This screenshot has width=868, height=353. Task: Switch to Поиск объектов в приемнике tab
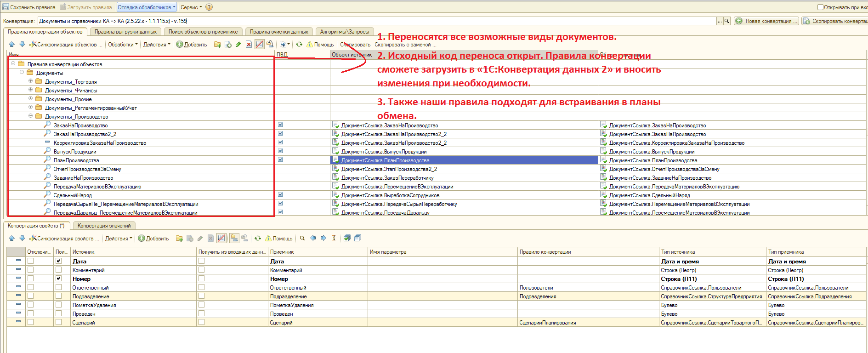click(203, 32)
